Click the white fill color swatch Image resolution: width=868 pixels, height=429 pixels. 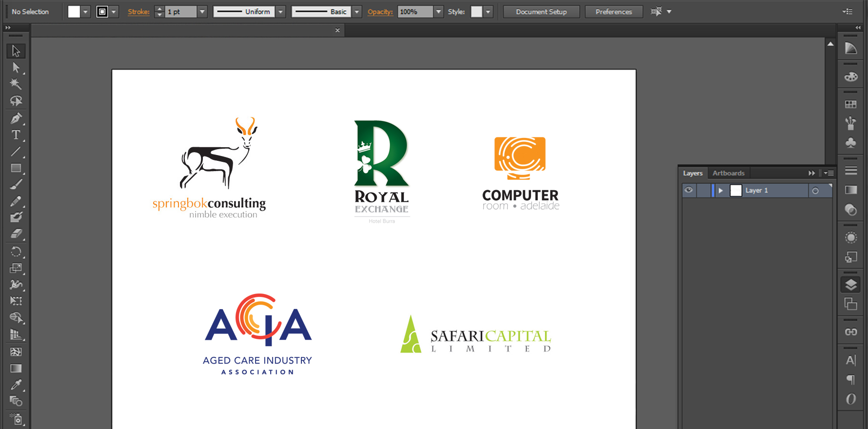74,12
